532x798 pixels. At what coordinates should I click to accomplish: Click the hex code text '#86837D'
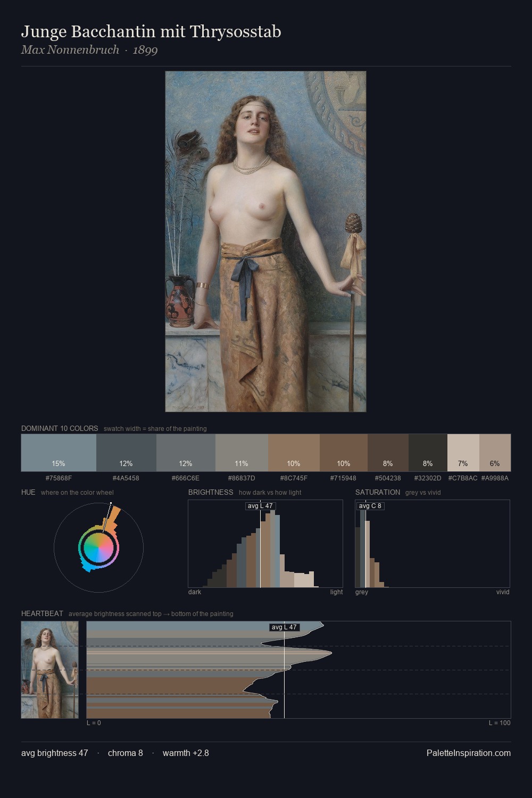242,478
